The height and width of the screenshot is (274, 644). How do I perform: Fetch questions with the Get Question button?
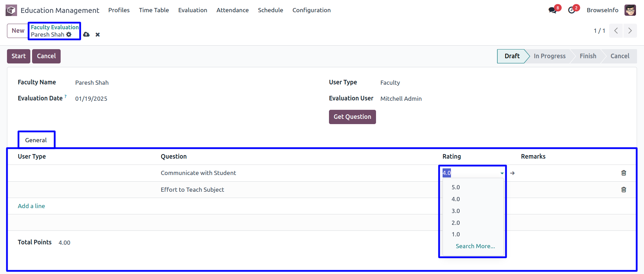pos(352,117)
